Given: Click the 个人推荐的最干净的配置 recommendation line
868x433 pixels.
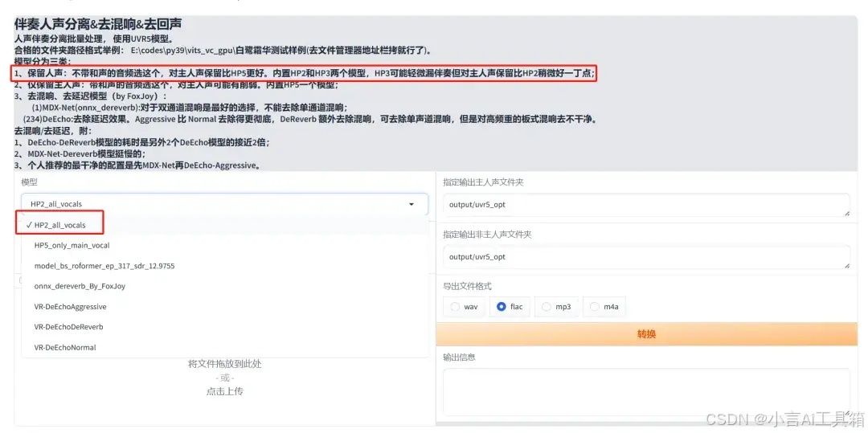Looking at the screenshot, I should click(137, 165).
